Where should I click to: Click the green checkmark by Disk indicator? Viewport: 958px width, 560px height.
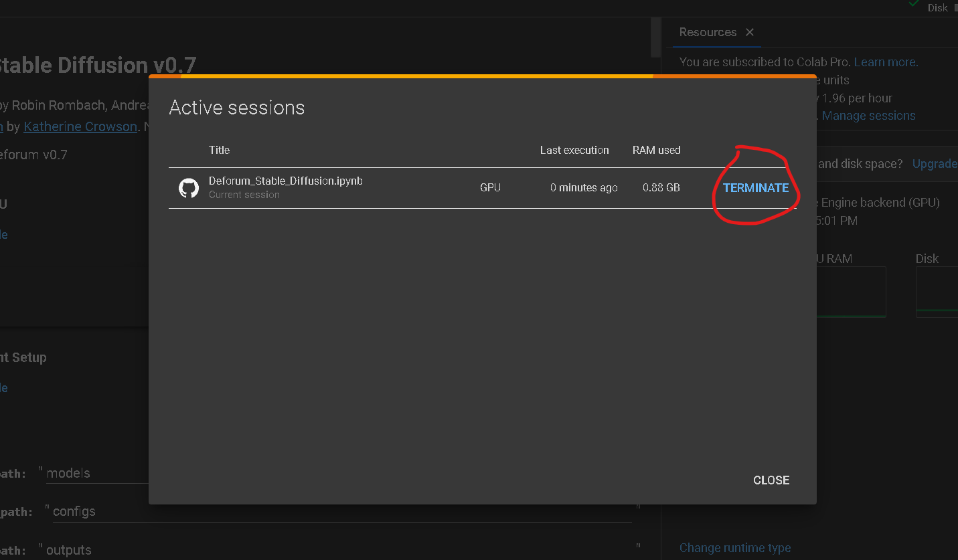914,4
